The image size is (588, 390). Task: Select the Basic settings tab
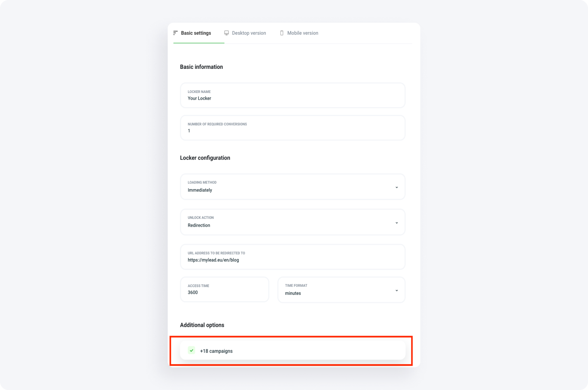tap(195, 33)
